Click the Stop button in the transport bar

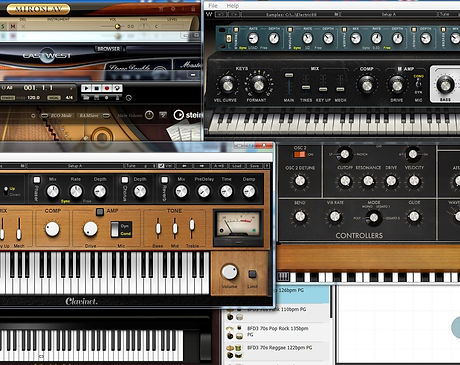tap(97, 88)
